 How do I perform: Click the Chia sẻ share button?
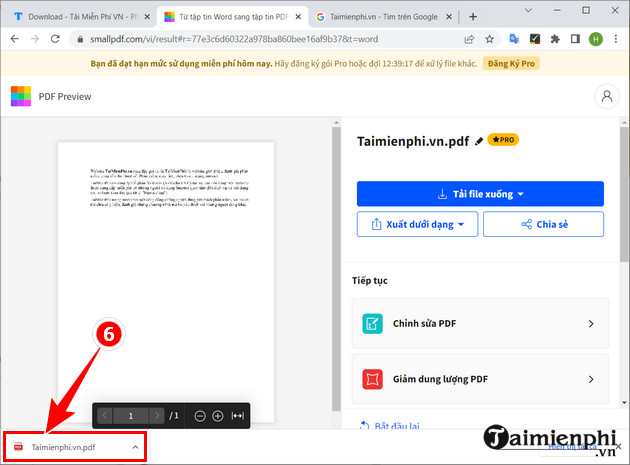543,224
